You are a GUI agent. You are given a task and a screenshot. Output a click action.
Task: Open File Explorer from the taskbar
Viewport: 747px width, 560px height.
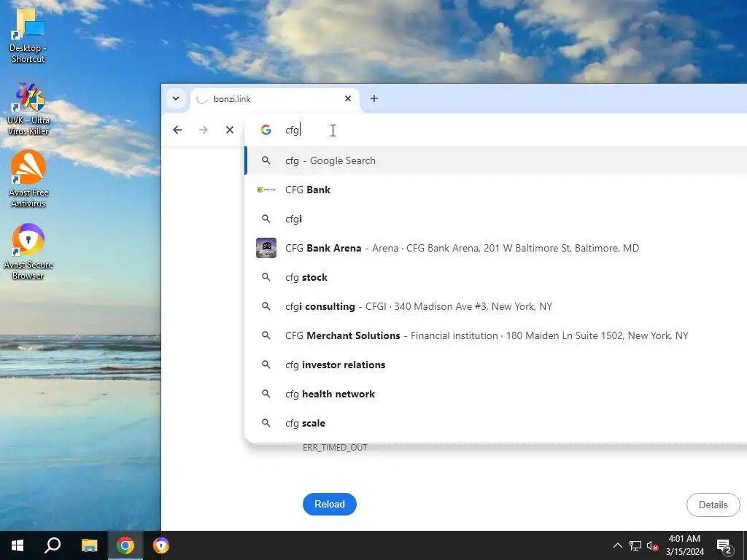89,545
